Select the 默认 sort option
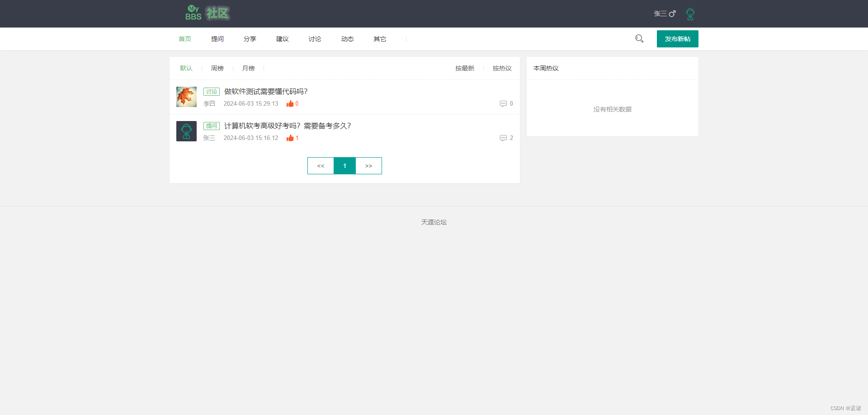 coord(186,68)
